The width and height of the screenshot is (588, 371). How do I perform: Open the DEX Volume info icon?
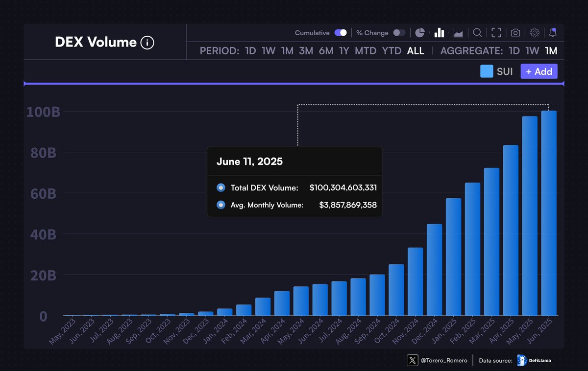coord(147,43)
